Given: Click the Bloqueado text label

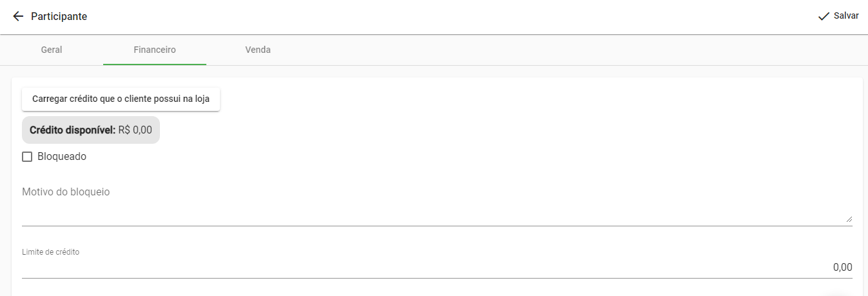Looking at the screenshot, I should click(62, 157).
